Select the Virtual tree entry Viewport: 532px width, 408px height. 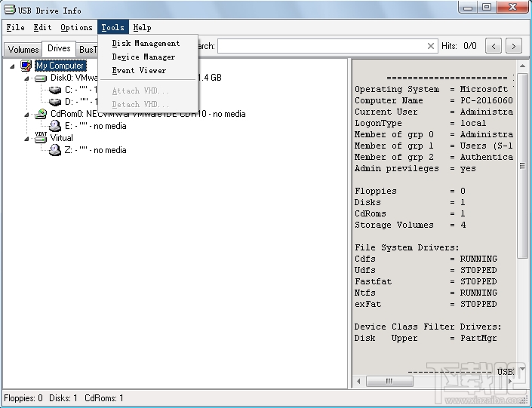click(x=61, y=138)
